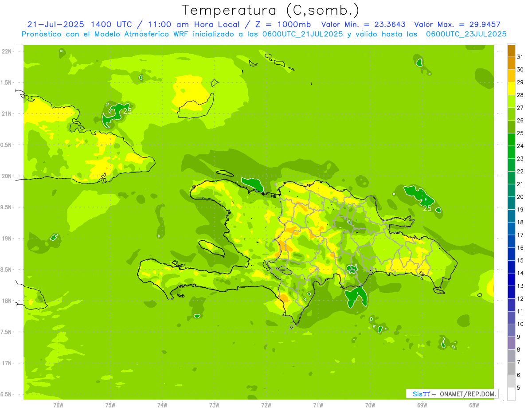Image resolution: width=532 pixels, height=411 pixels.
Task: Select the 'Valor Min. = 23.3643' reading
Action: (x=363, y=24)
